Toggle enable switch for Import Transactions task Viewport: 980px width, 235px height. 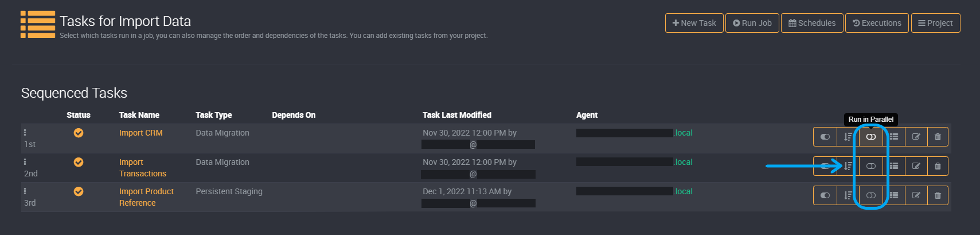[825, 166]
